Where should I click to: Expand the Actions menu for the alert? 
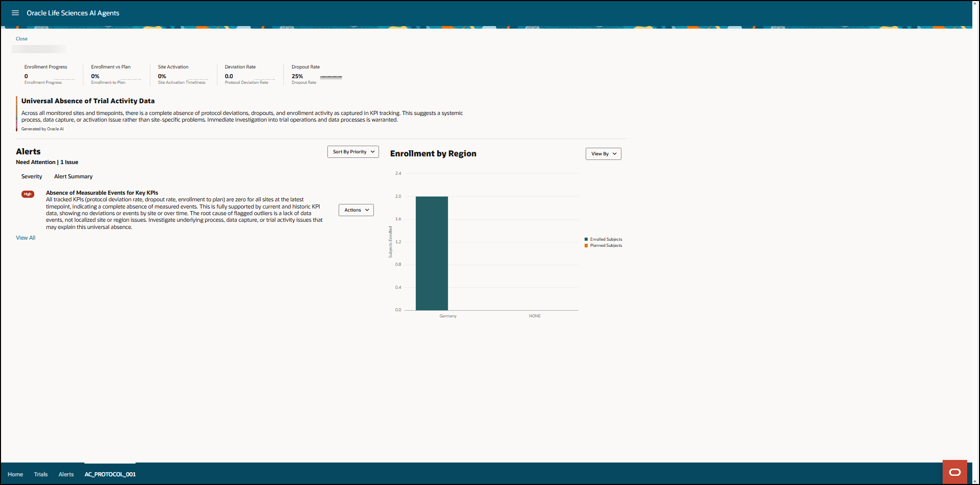tap(356, 210)
